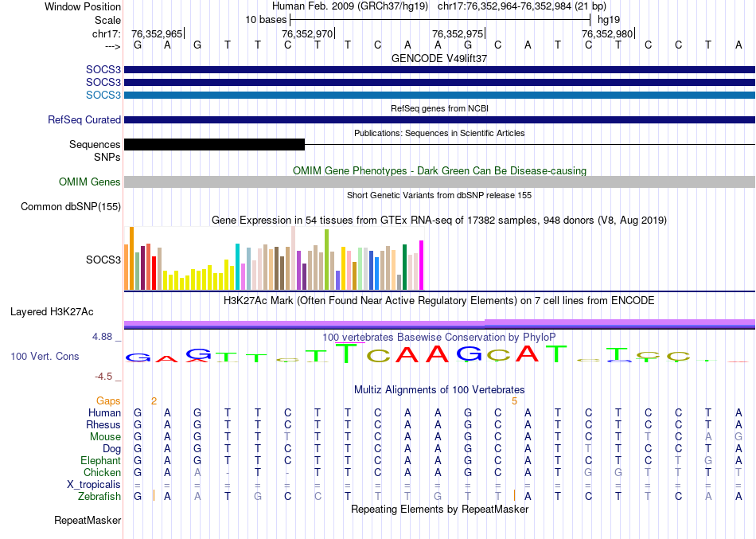
Task: Click the OMIM Genes label
Action: (x=90, y=182)
